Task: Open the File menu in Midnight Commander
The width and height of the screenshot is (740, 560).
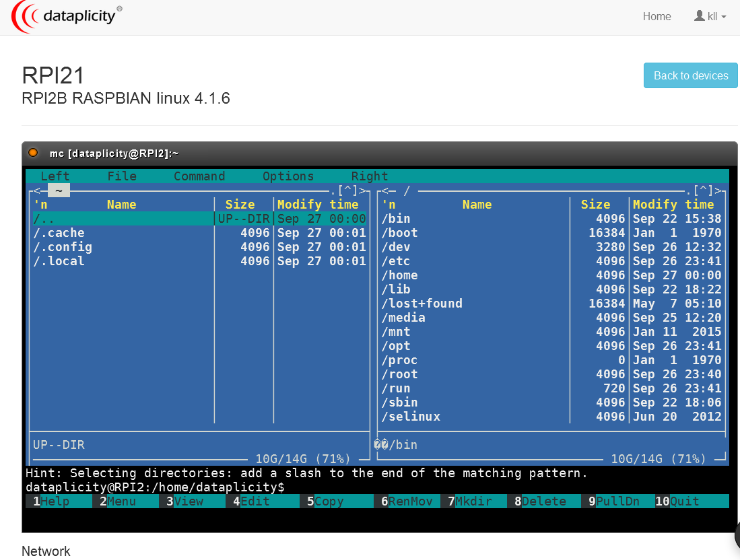Action: click(122, 176)
